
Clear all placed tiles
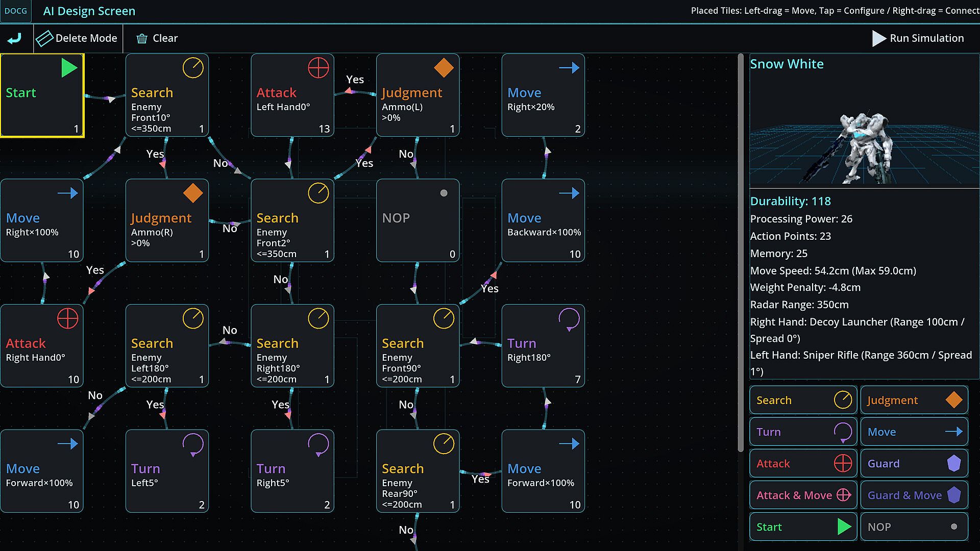(157, 38)
